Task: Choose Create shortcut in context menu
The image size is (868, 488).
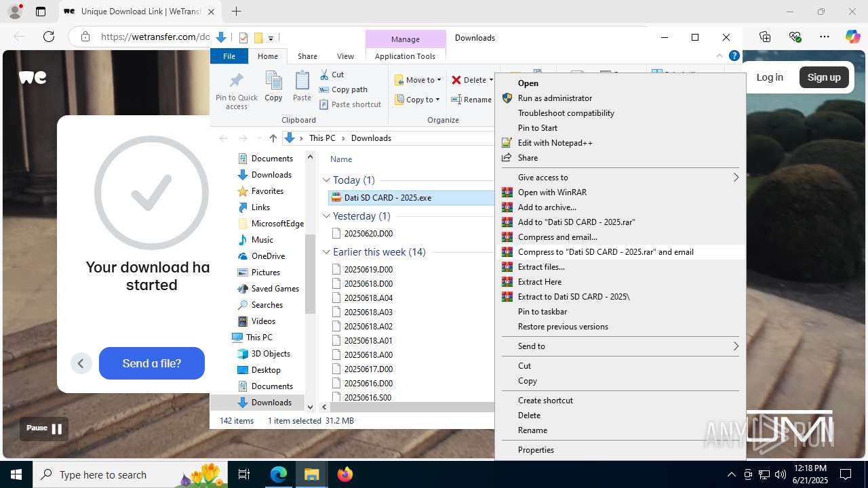Action: [x=620, y=401]
